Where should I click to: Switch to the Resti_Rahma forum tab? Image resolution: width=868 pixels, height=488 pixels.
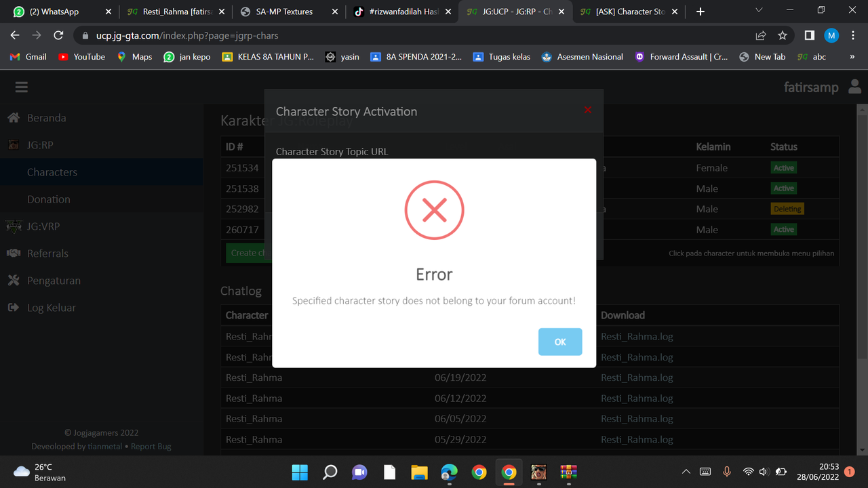pos(175,12)
